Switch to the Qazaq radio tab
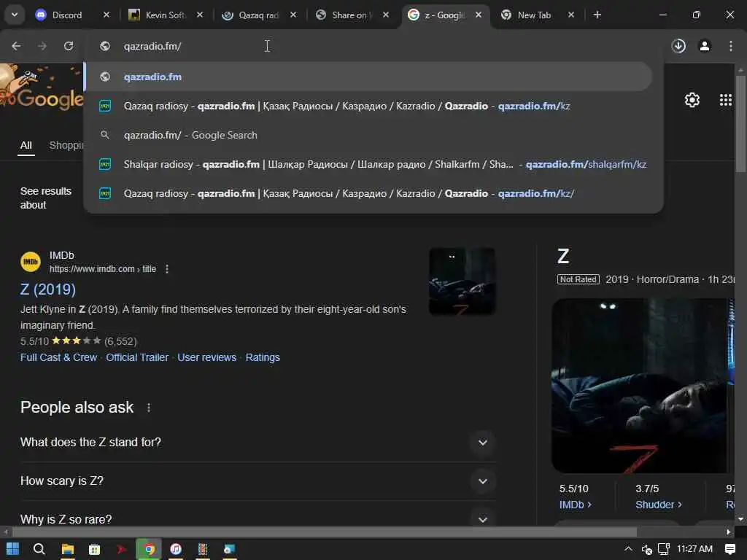This screenshot has width=747, height=560. click(258, 15)
